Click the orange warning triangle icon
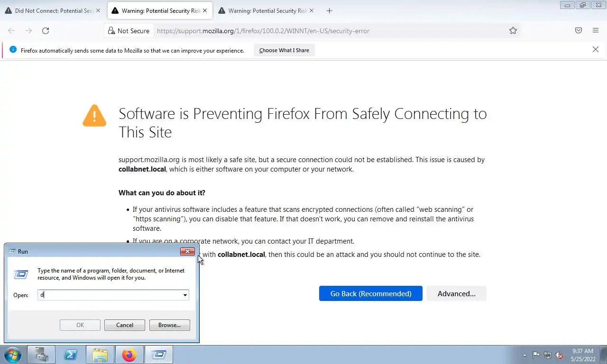This screenshot has width=607, height=364. click(x=94, y=116)
